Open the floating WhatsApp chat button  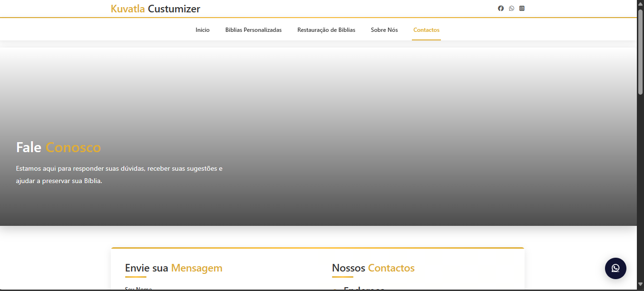point(615,268)
